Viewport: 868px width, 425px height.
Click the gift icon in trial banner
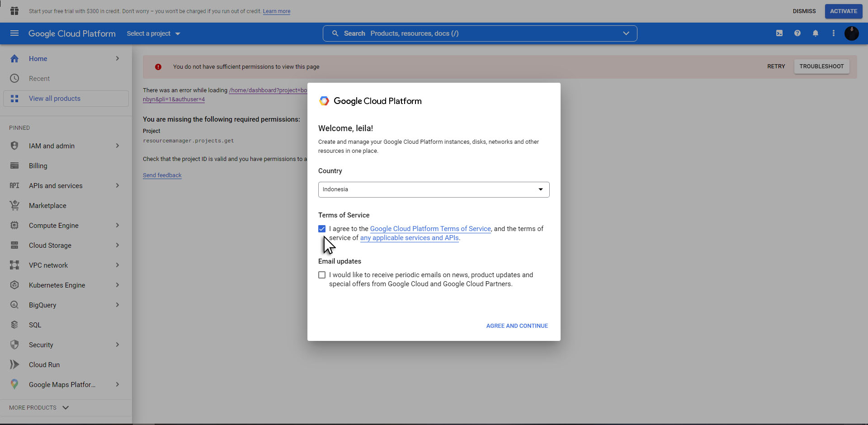(14, 11)
